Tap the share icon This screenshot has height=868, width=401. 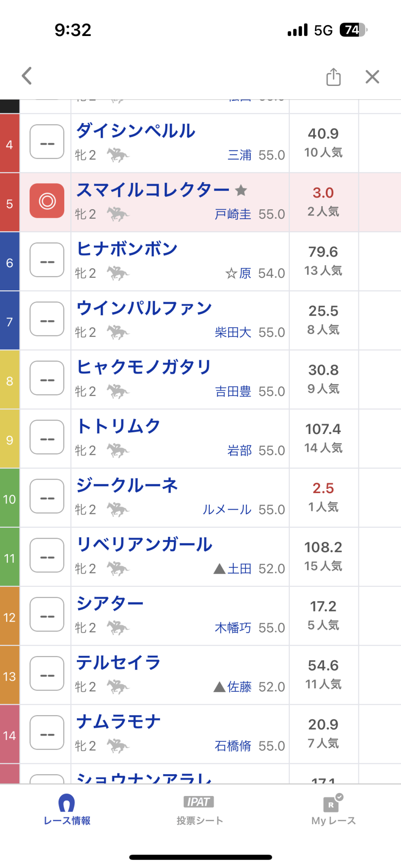coord(333,77)
